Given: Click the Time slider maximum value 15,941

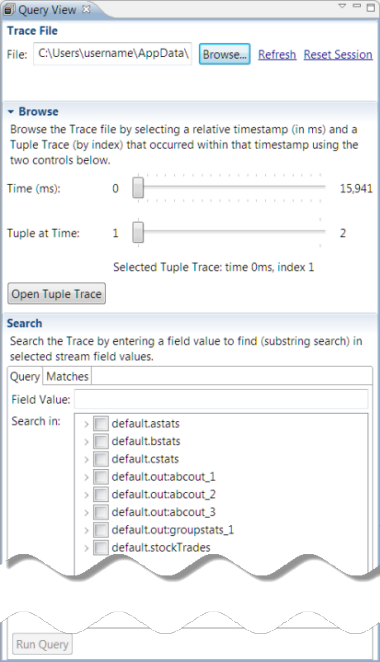Looking at the screenshot, I should pos(356,188).
